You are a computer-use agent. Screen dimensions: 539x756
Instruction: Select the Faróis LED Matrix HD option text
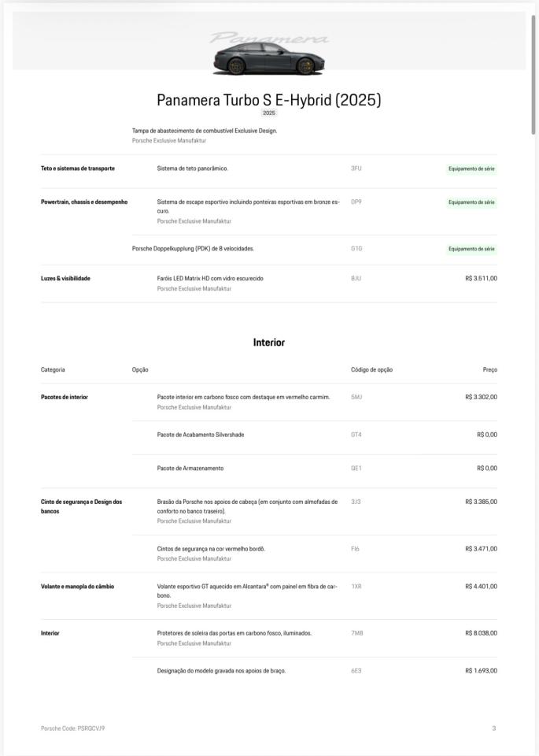coord(210,278)
